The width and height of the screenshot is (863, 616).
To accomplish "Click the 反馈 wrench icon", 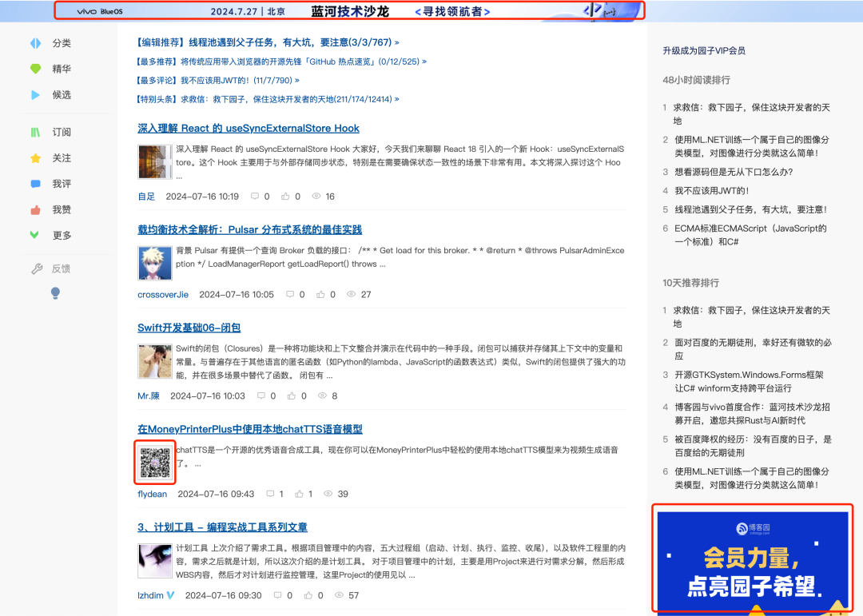I will (x=37, y=268).
